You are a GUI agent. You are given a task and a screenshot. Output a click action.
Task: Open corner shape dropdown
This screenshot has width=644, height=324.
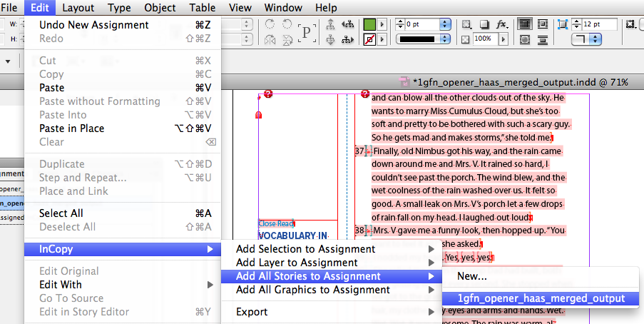click(x=595, y=39)
